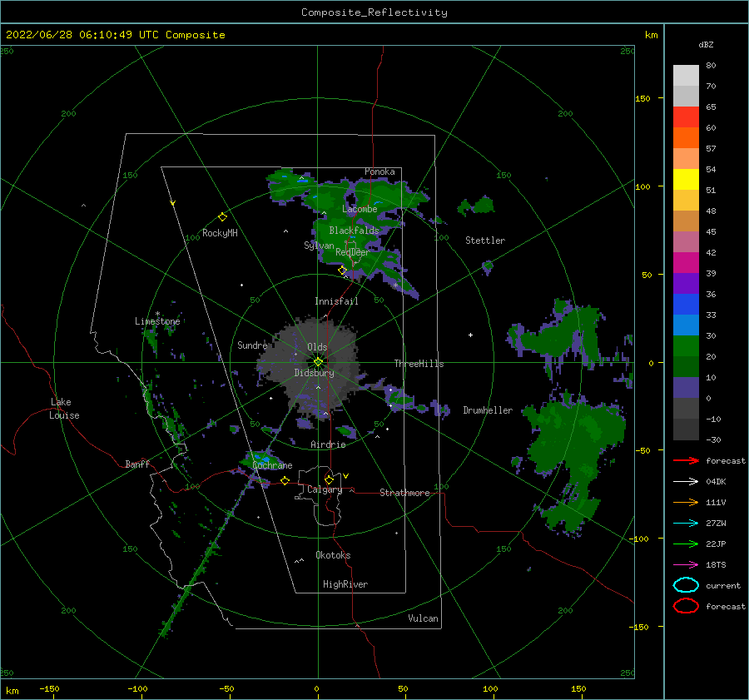Click the Lake Louise label
This screenshot has width=749, height=700.
point(64,409)
